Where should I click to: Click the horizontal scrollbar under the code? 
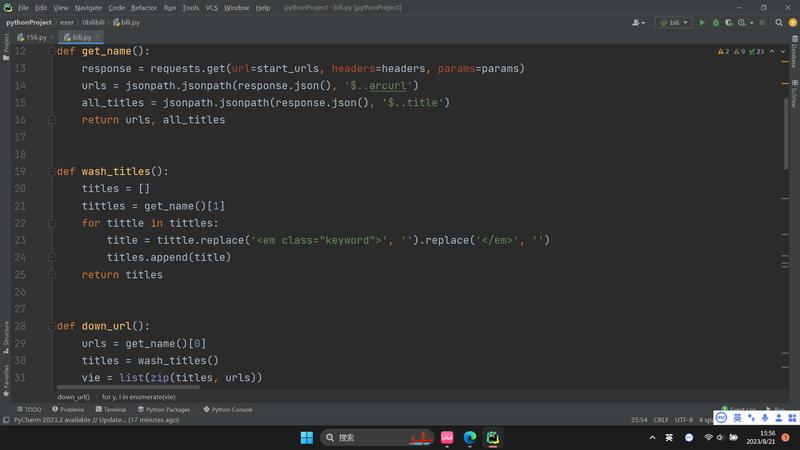pyautogui.click(x=128, y=387)
